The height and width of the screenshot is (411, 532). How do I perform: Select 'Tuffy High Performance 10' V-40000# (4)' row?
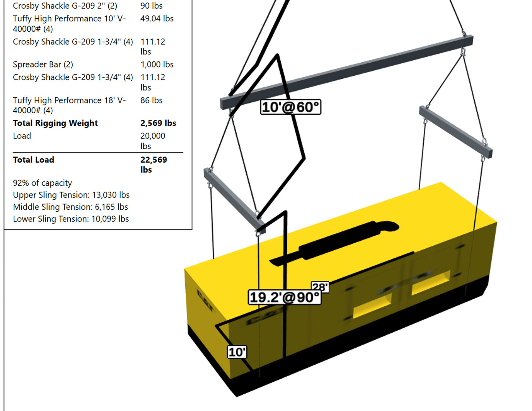click(x=69, y=24)
